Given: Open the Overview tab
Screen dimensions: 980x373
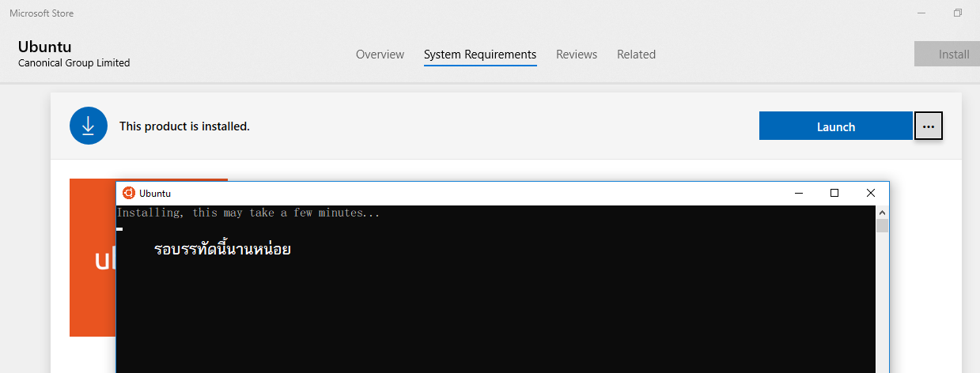Looking at the screenshot, I should [x=380, y=55].
